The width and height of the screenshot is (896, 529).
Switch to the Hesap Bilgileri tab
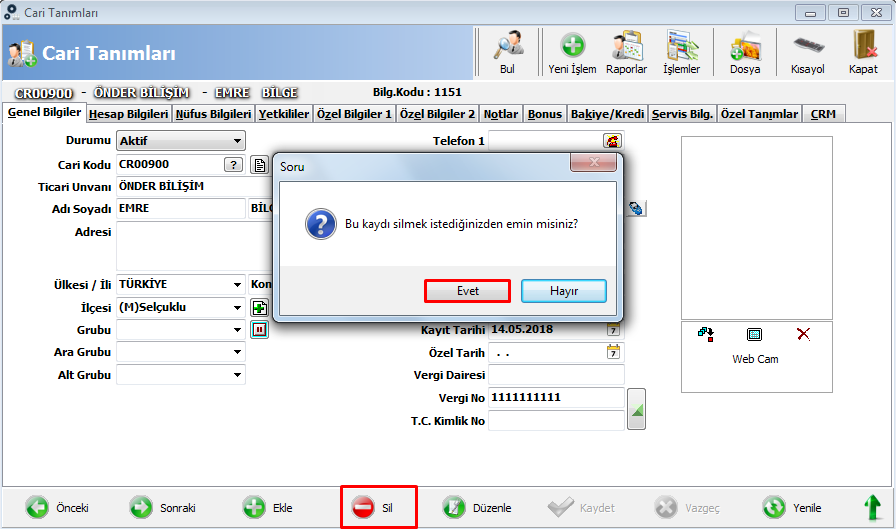(x=129, y=114)
